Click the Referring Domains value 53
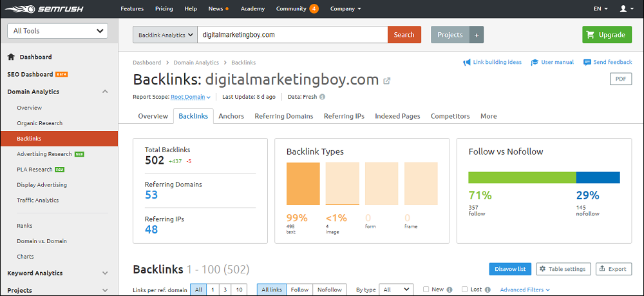This screenshot has width=644, height=296. pyautogui.click(x=151, y=195)
